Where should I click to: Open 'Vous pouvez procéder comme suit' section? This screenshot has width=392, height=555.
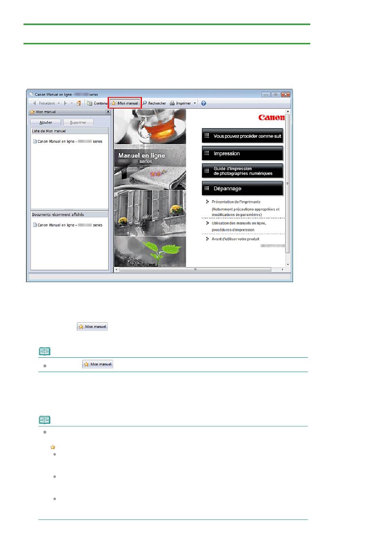click(x=243, y=136)
